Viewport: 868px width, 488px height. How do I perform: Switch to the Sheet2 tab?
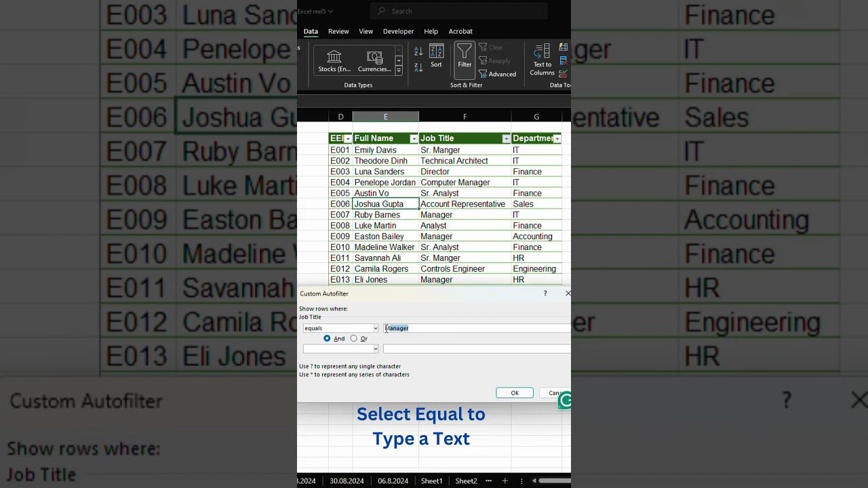click(466, 481)
